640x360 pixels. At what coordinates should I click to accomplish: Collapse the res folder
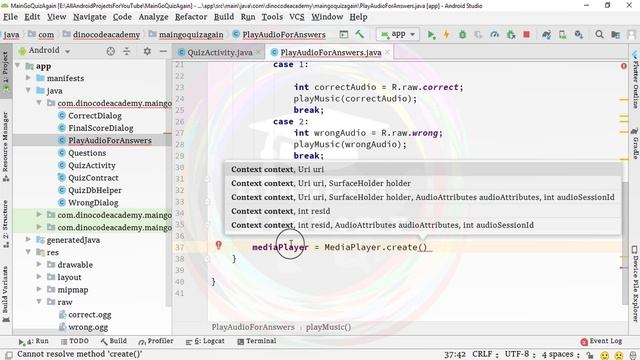click(x=28, y=252)
